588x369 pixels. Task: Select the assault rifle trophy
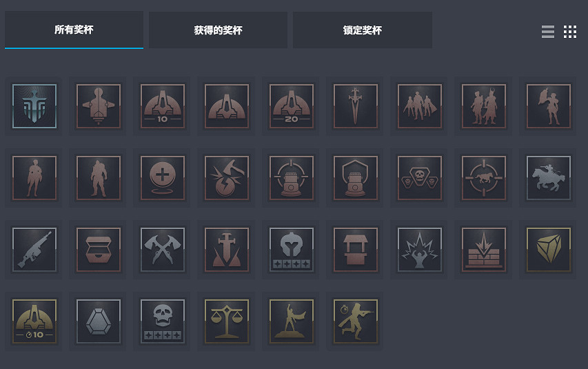coord(34,250)
